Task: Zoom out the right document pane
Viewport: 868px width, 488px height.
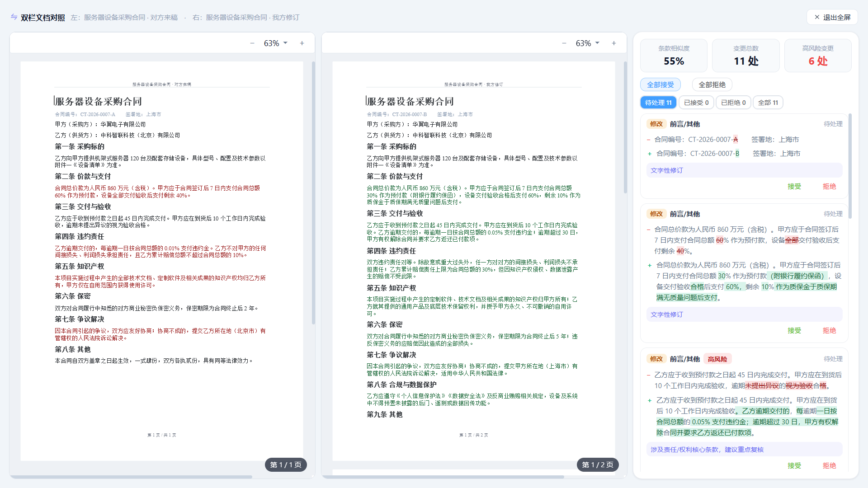Action: point(564,43)
